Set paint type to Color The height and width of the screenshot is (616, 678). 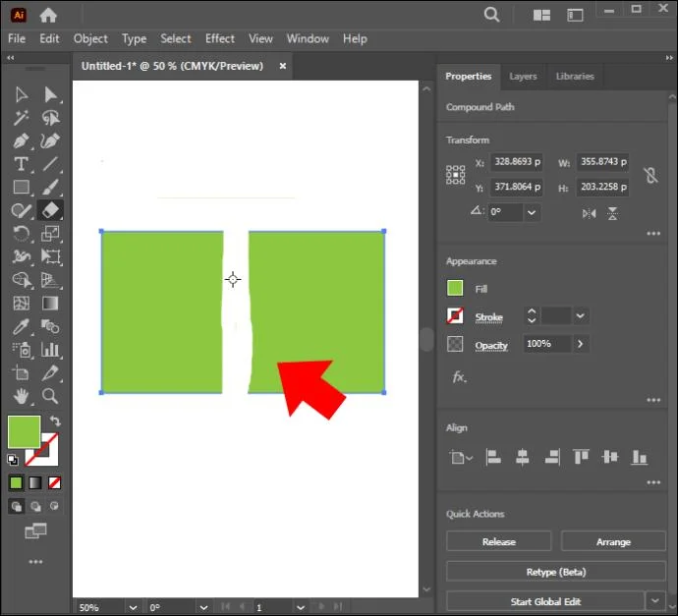(16, 482)
